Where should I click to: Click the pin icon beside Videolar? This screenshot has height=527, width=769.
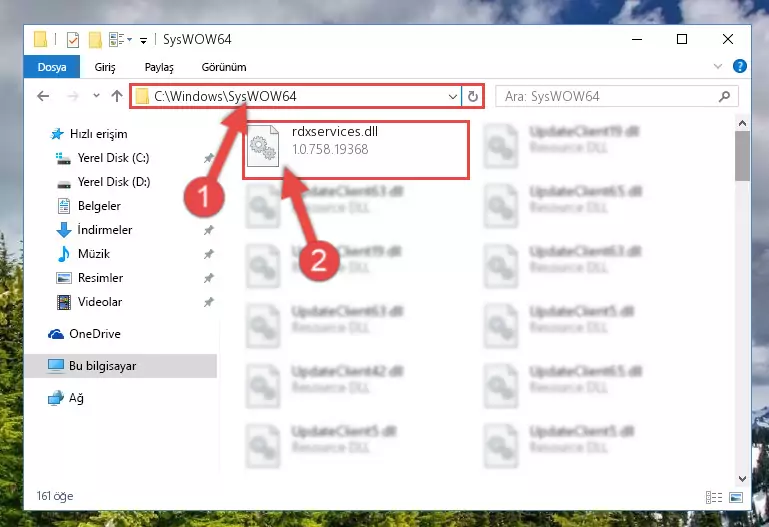pos(208,302)
